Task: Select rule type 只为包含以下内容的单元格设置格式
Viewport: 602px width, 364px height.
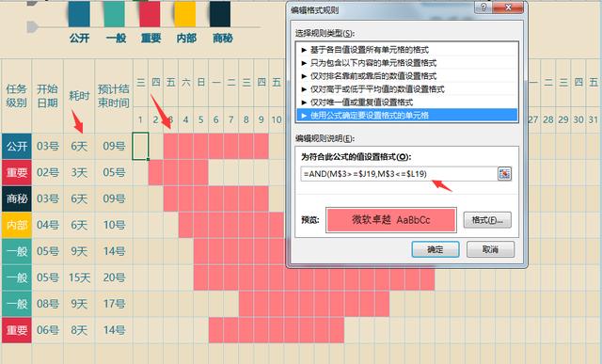Action: [x=407, y=63]
